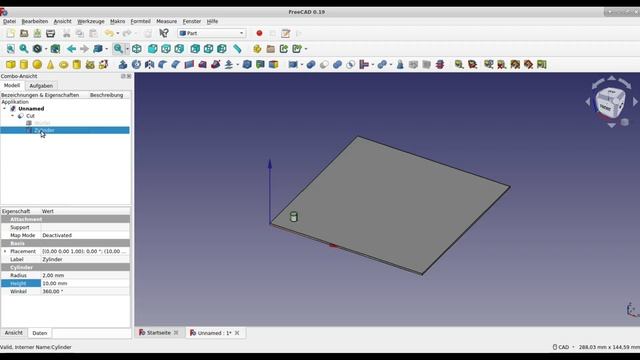Open the Measure menu

coord(167,21)
